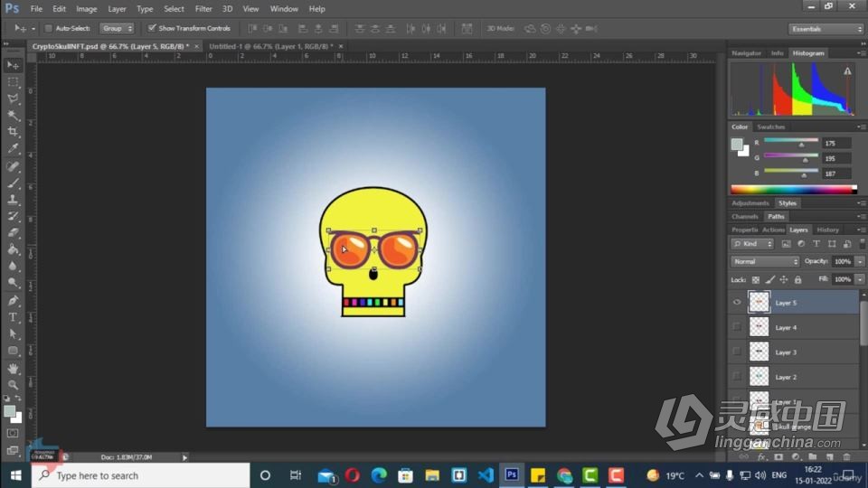Open Visual Studio Code from taskbar
The image size is (868, 488).
tap(486, 475)
